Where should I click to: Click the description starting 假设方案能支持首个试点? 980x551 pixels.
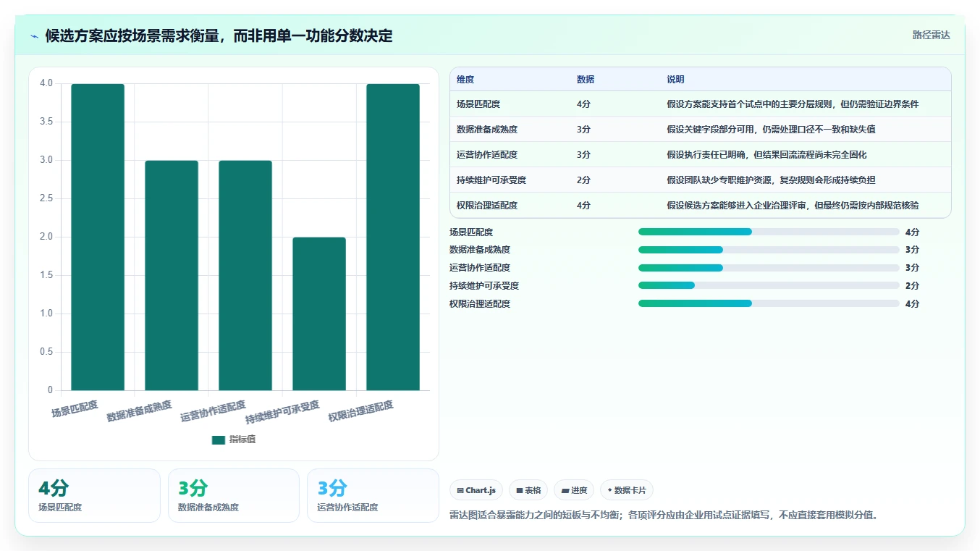(x=793, y=104)
